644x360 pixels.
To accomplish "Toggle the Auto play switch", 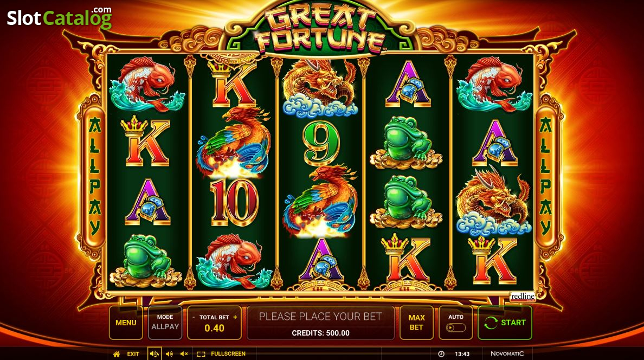I will [456, 327].
